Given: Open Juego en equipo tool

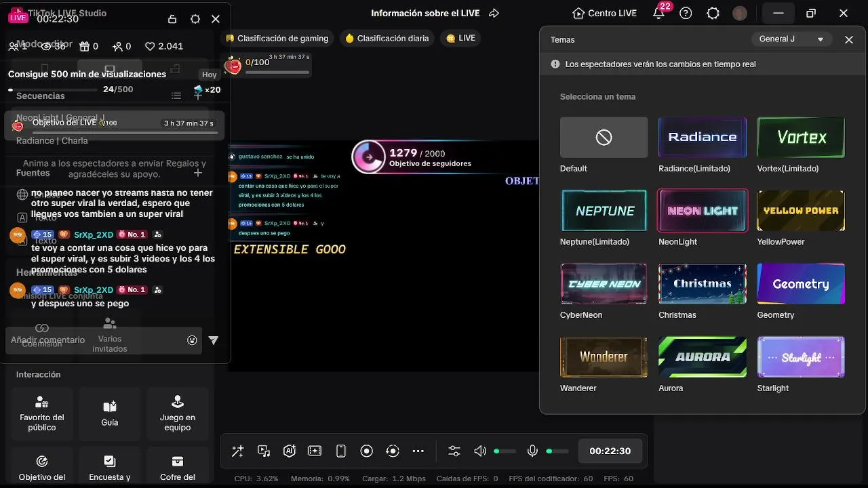Looking at the screenshot, I should (x=178, y=413).
